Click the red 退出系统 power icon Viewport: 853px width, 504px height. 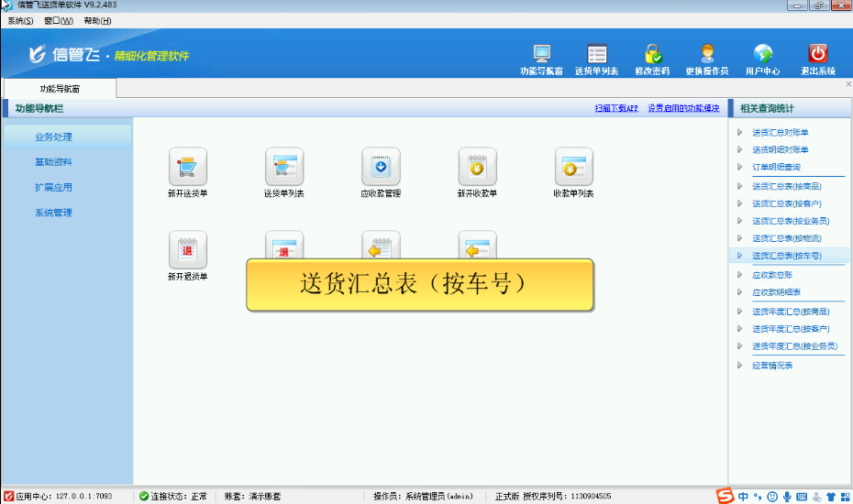[x=817, y=55]
